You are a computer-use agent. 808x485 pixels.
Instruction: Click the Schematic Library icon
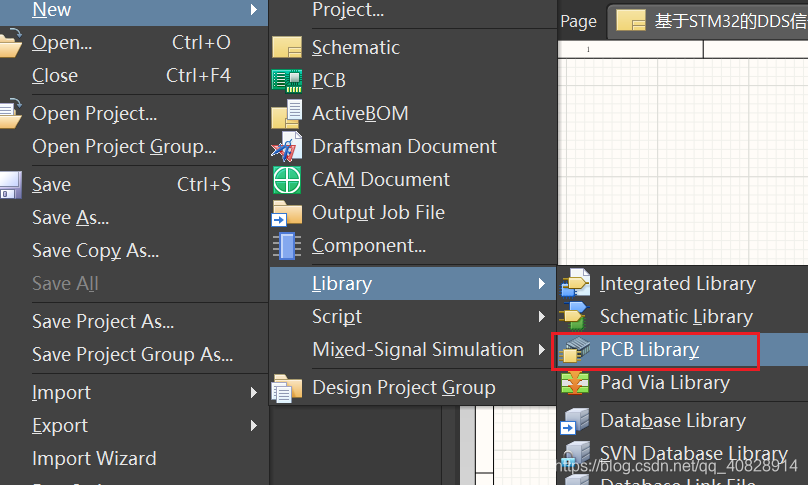click(x=575, y=316)
